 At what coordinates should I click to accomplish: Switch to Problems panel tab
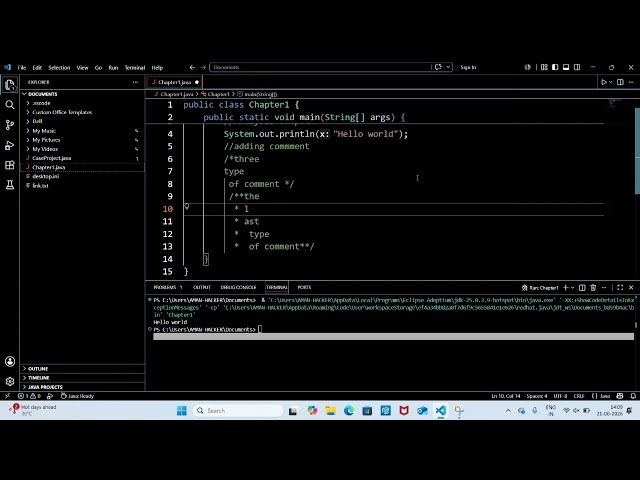[168, 287]
